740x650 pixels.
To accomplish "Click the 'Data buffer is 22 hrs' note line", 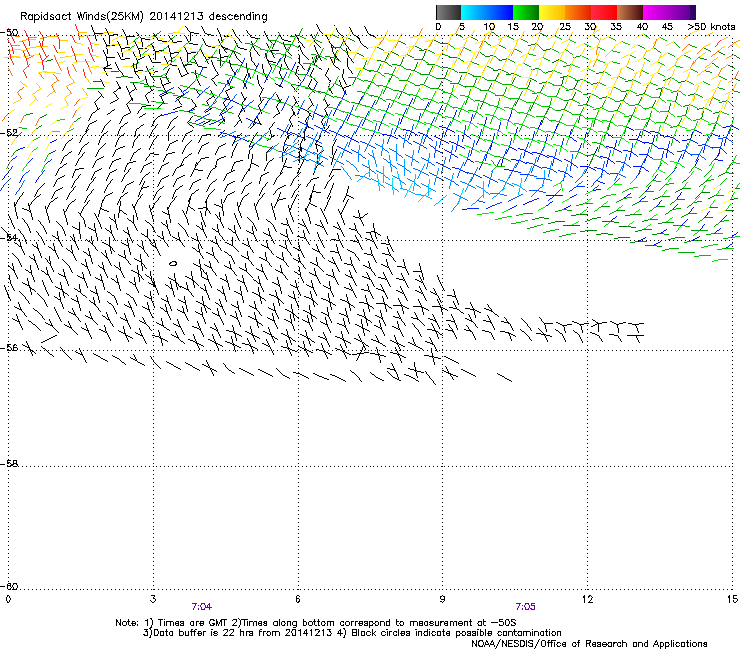I will tap(352, 633).
